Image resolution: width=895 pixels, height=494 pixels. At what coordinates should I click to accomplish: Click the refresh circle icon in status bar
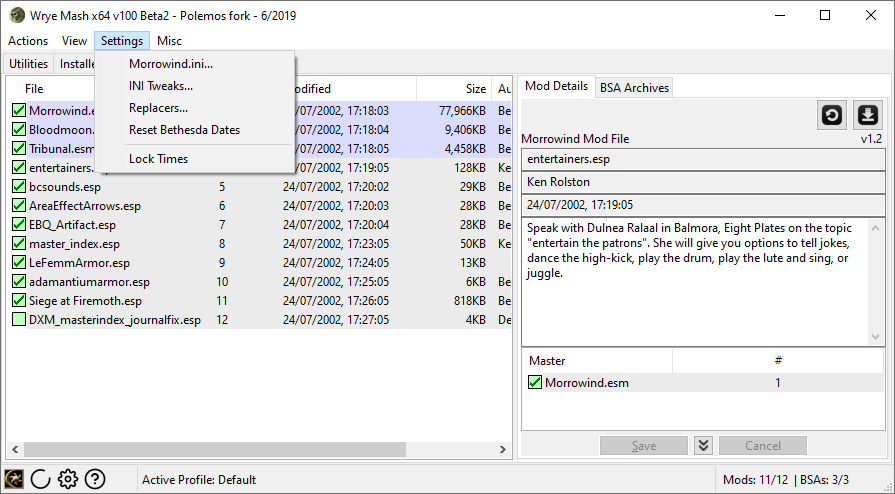(x=41, y=479)
